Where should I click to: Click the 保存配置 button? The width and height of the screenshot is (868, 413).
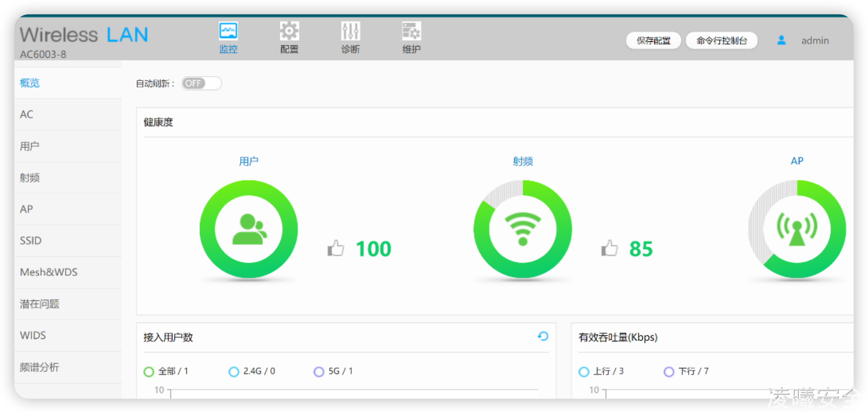pyautogui.click(x=653, y=41)
